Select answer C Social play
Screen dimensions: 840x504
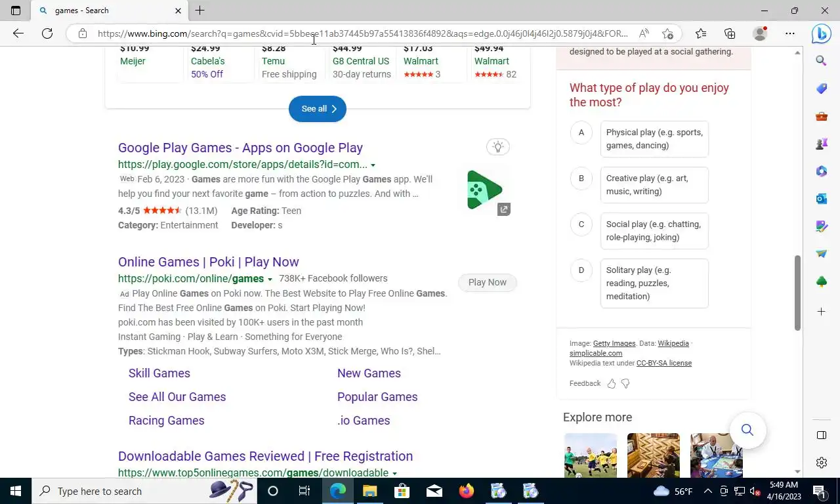click(x=654, y=231)
